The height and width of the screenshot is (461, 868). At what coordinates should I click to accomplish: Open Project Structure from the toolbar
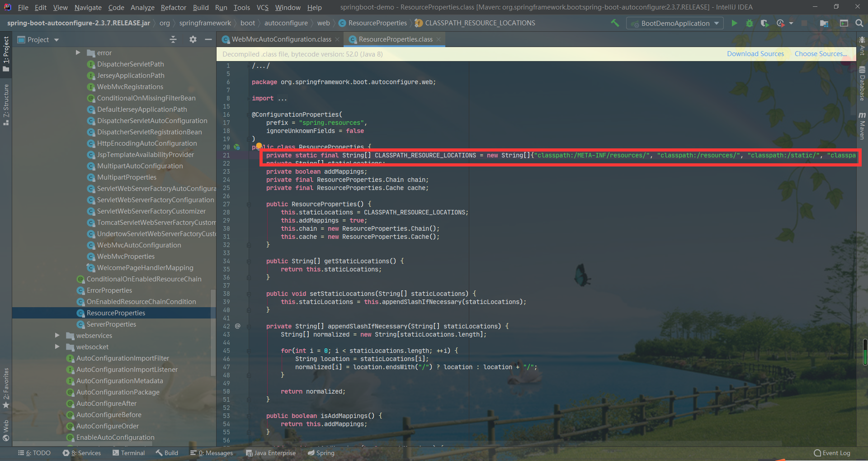(x=824, y=23)
